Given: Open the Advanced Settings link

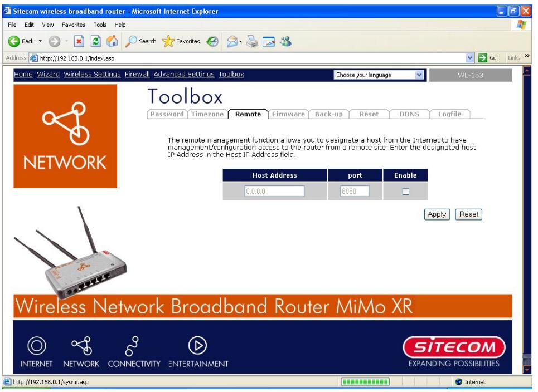Looking at the screenshot, I should 184,75.
